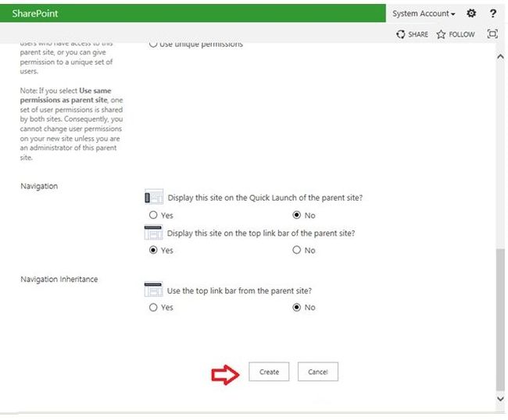Select No to use parent's top link bar
Screen dimensions: 508x420
click(296, 308)
